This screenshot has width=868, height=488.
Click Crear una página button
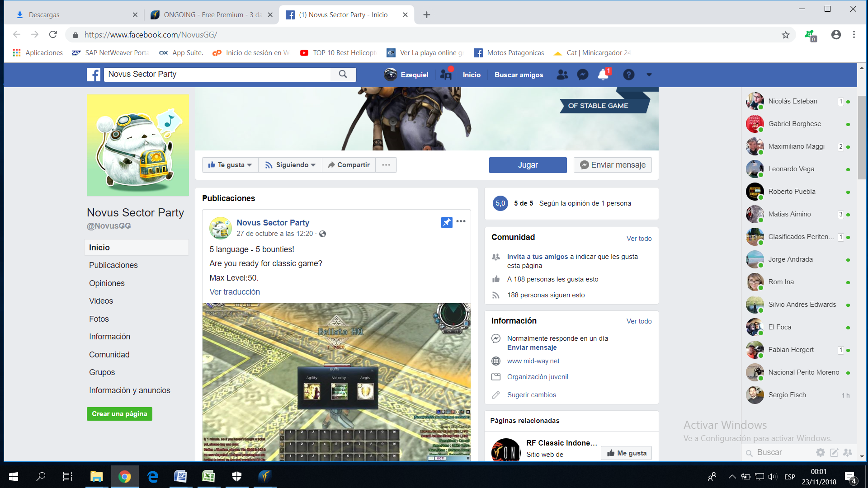pos(119,414)
